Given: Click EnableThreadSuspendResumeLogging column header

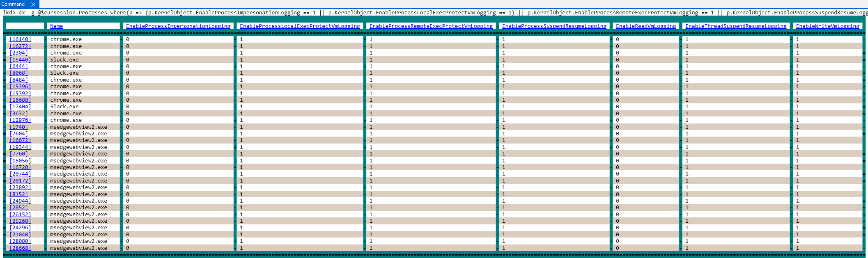Looking at the screenshot, I should [x=736, y=26].
